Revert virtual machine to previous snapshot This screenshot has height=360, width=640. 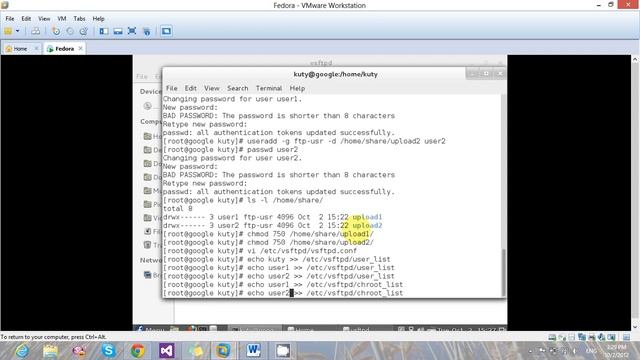tap(70, 31)
